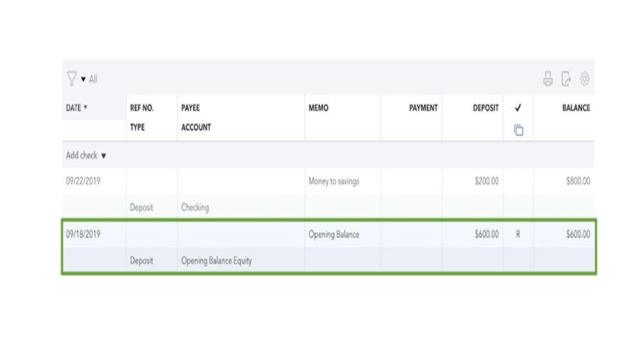Click the copy icon below the checkmark header
This screenshot has width=644, height=362.
[518, 130]
